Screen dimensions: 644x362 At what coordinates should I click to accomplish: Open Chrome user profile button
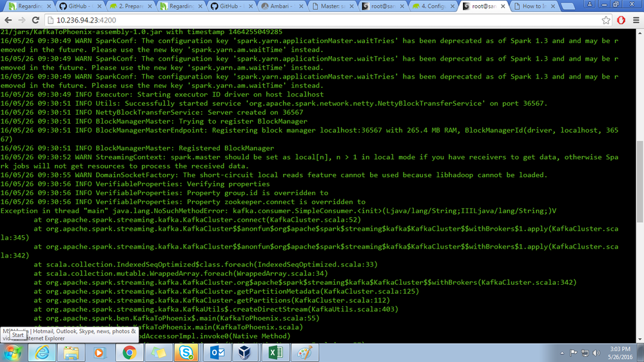(589, 4)
